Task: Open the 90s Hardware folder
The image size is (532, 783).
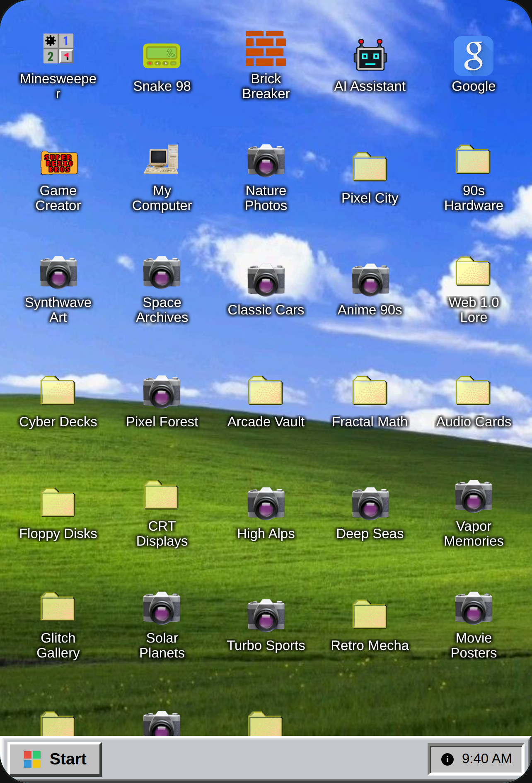Action: [x=473, y=159]
